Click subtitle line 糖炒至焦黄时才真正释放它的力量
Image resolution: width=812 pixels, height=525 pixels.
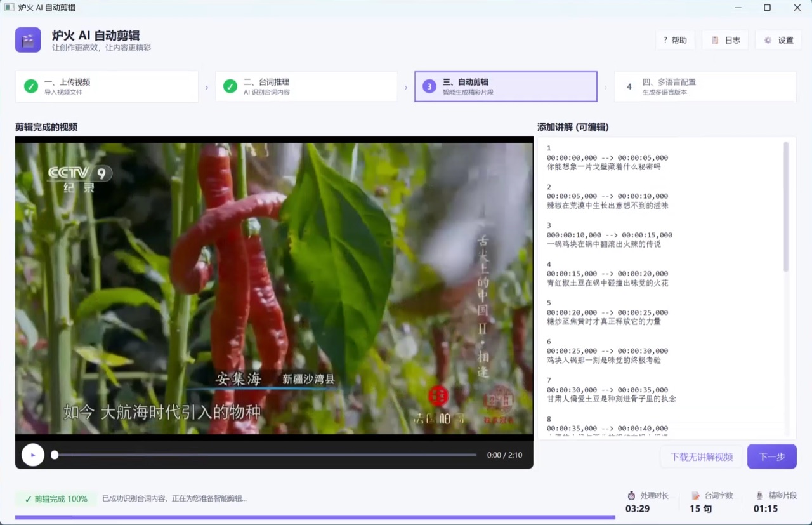pos(604,322)
